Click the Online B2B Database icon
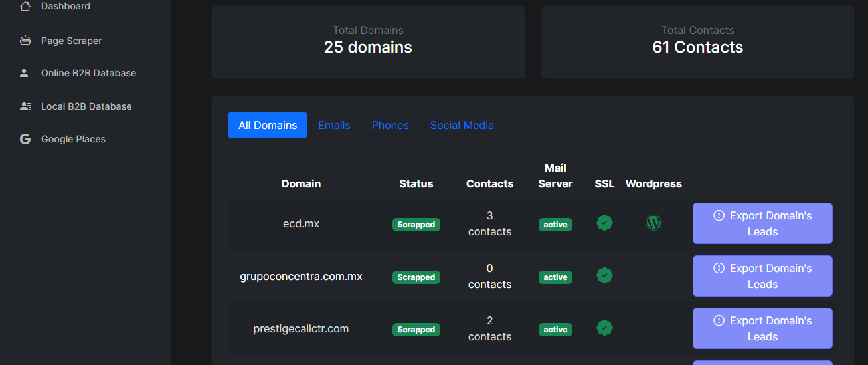Viewport: 868px width, 365px height. pyautogui.click(x=25, y=73)
